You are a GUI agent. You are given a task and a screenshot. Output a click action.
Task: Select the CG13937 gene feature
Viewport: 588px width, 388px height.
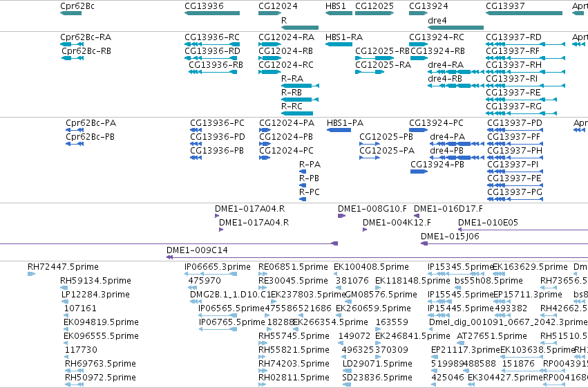(x=524, y=13)
